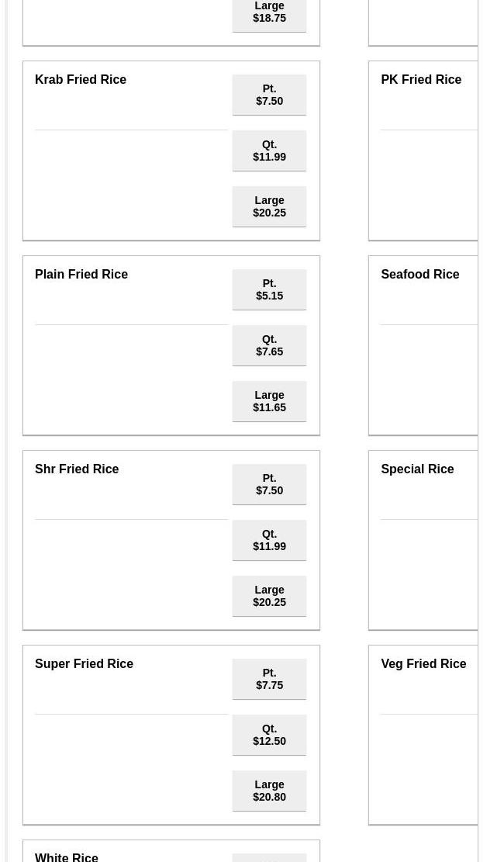Click the White Rice item title
504x862 pixels.
coord(67,857)
